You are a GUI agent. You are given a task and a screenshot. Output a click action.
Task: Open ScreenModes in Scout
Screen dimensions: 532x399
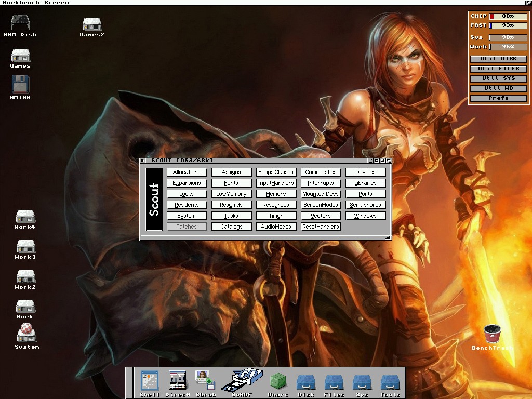321,205
